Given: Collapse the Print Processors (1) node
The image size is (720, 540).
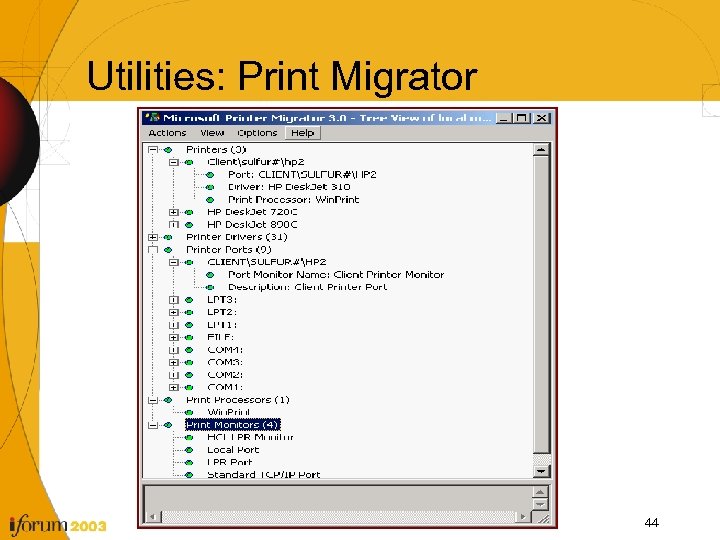Looking at the screenshot, I should [x=153, y=400].
